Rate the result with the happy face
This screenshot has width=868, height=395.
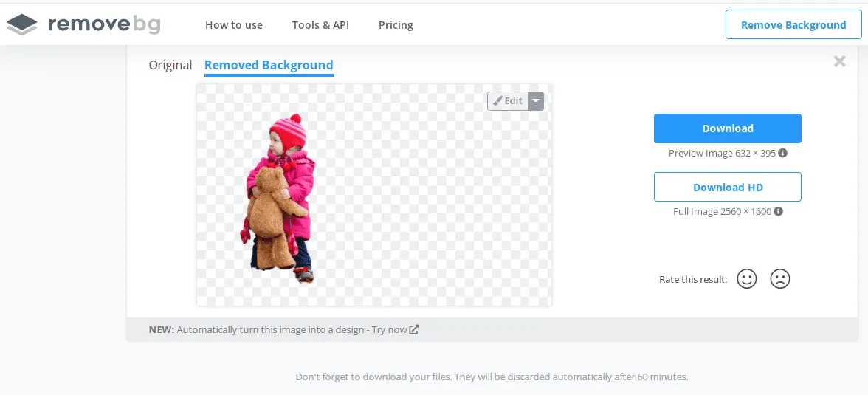746,278
